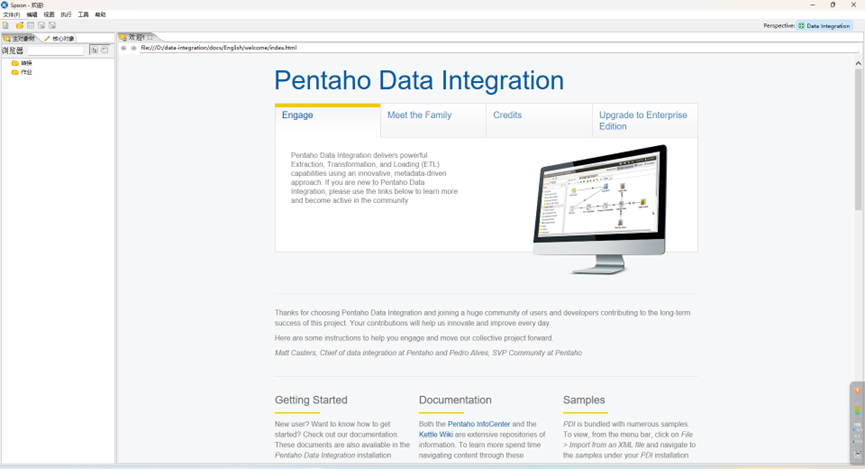Click the Save toolbar icon
The height and width of the screenshot is (469, 865).
click(x=41, y=25)
